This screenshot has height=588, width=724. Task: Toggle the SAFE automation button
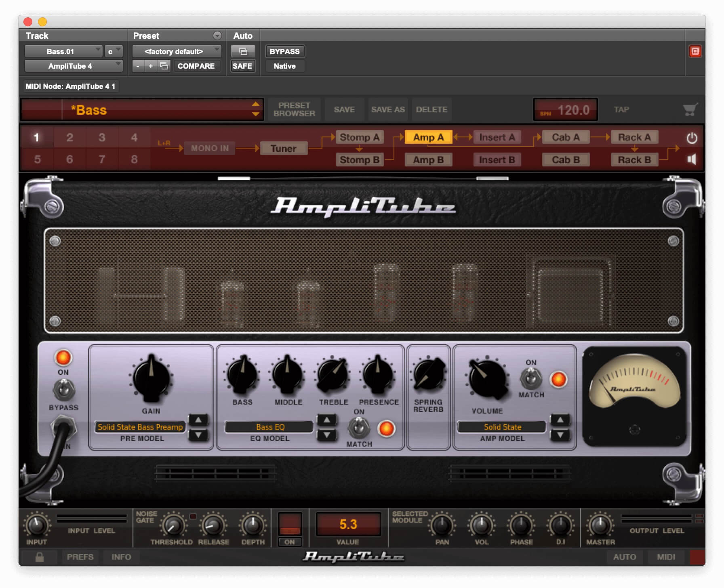242,66
